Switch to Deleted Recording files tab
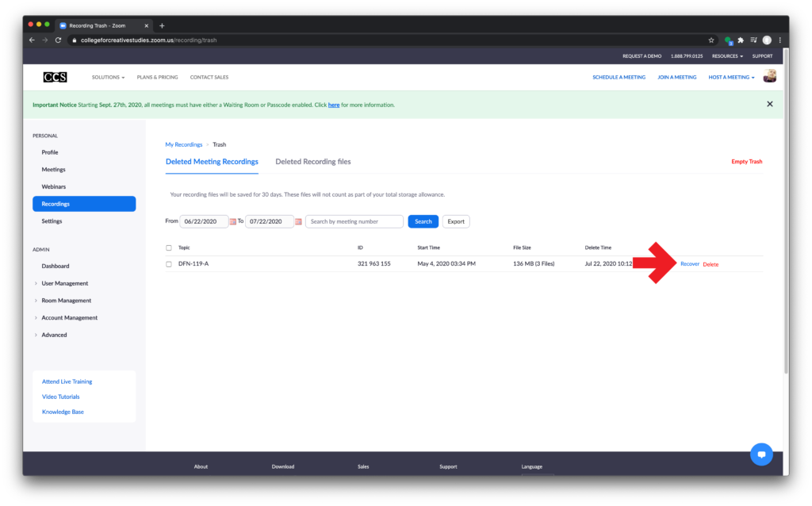Viewport: 812px width, 506px height. pos(312,162)
